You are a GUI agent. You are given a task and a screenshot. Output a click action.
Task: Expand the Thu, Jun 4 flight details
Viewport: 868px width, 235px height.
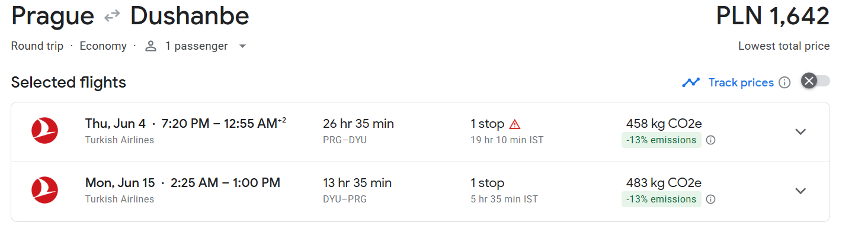(800, 131)
